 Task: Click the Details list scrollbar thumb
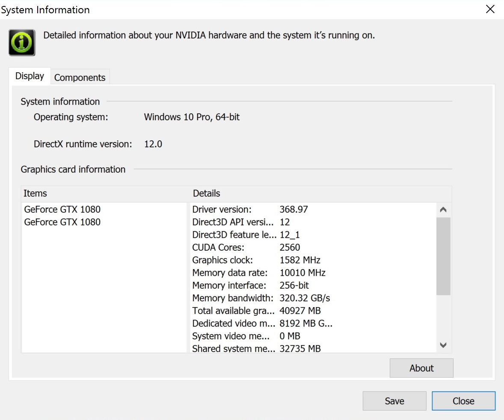tap(443, 256)
